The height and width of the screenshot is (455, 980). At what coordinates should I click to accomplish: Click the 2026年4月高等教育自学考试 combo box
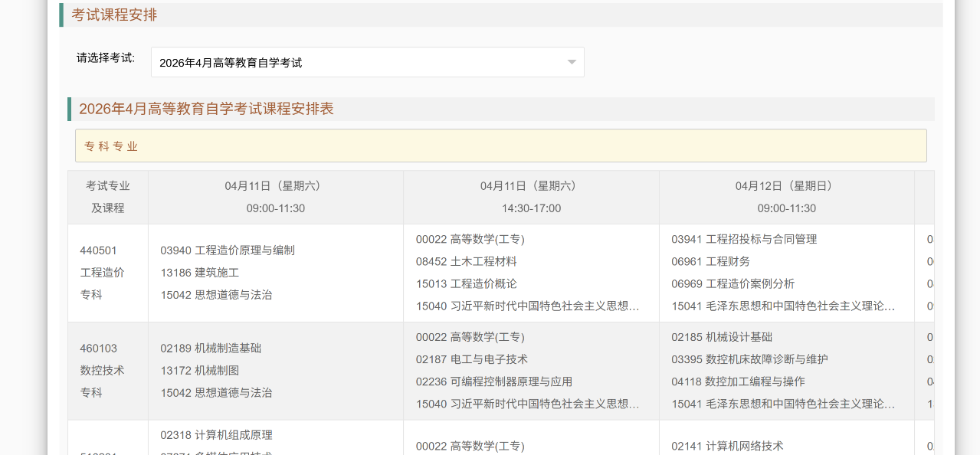[360, 63]
